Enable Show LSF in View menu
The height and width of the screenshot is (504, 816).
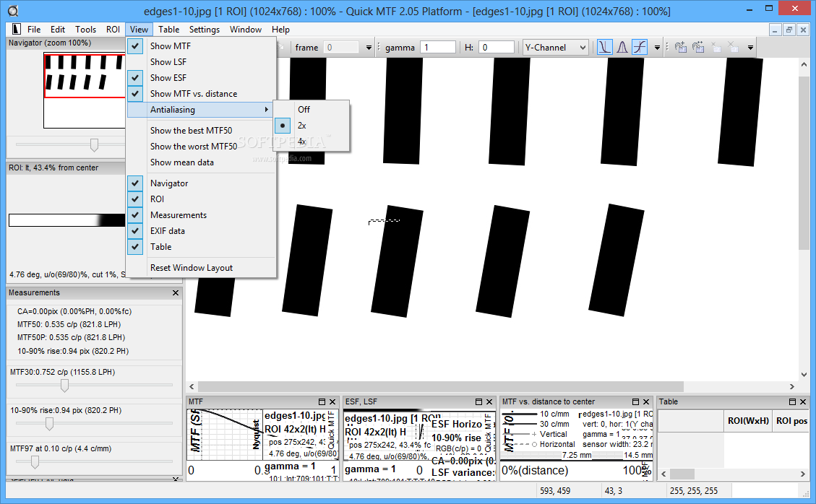point(202,62)
